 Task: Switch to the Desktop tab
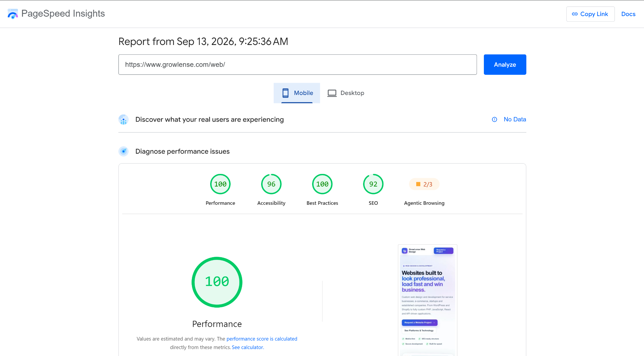click(346, 93)
